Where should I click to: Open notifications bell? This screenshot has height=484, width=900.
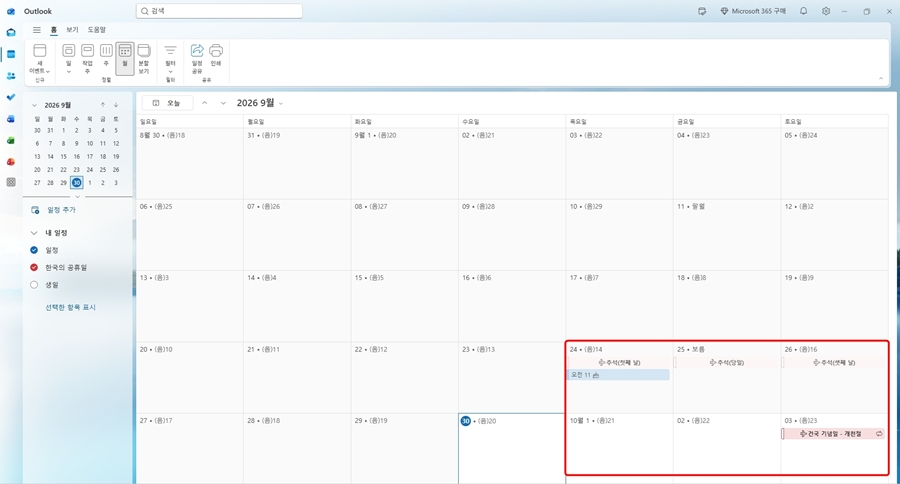tap(804, 11)
